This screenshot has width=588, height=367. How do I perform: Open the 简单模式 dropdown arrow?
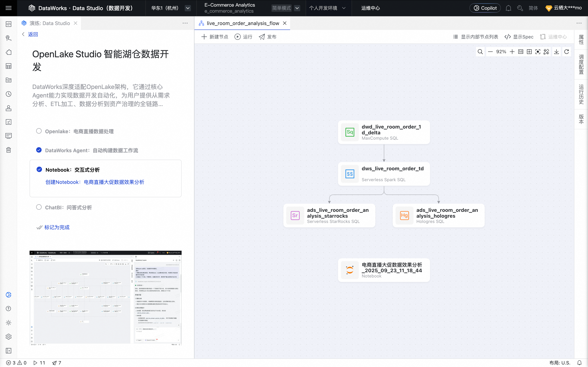(297, 8)
